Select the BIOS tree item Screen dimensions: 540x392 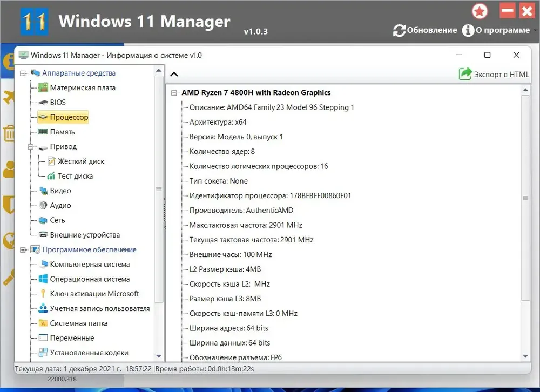[x=58, y=102]
